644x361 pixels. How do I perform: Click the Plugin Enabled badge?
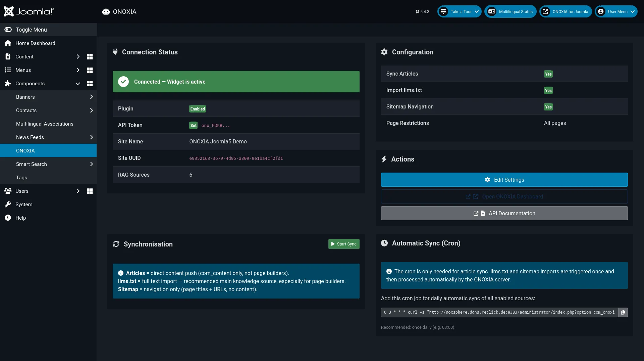198,109
